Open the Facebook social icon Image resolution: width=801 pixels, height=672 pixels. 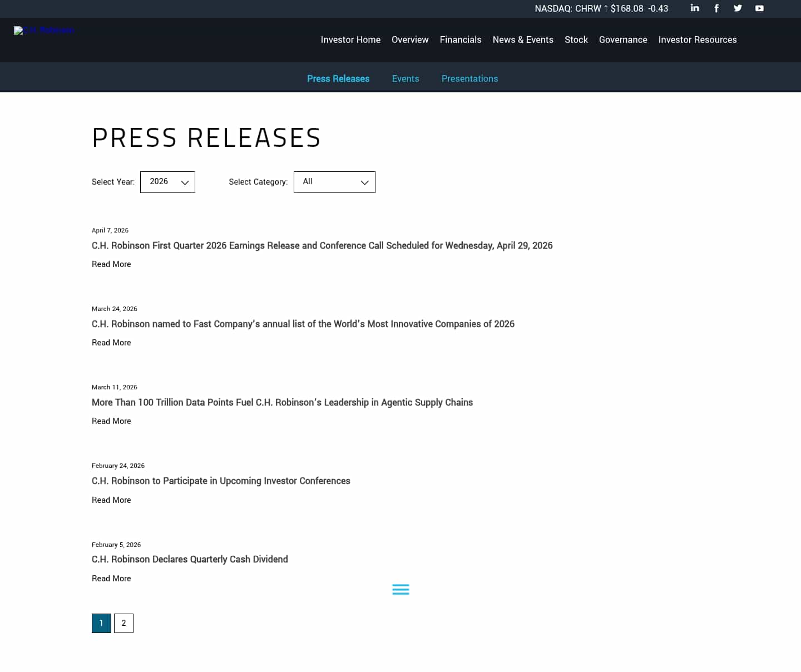pyautogui.click(x=716, y=8)
